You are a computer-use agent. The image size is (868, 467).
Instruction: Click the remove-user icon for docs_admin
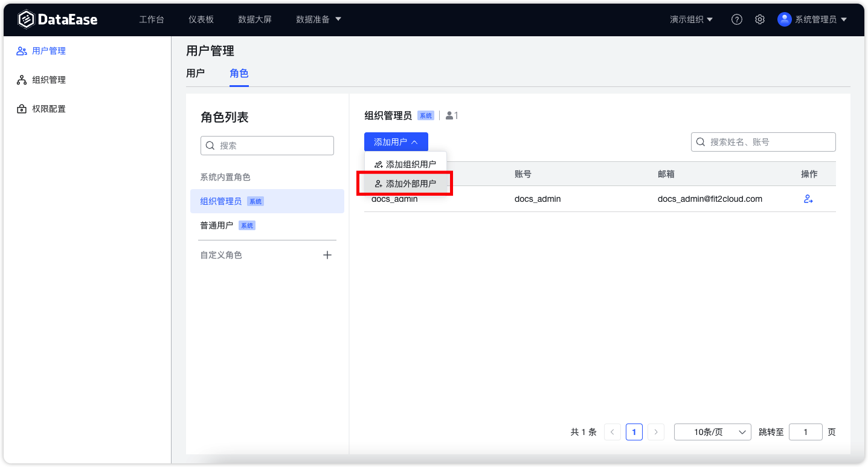click(808, 199)
